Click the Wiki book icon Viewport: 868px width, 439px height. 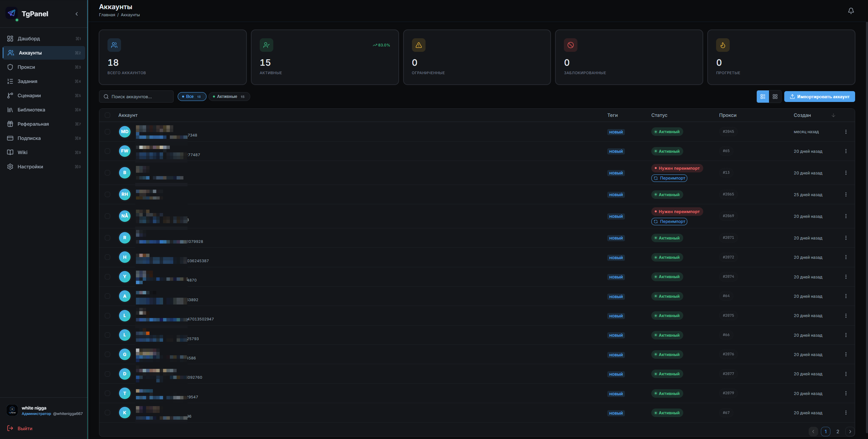pos(10,152)
